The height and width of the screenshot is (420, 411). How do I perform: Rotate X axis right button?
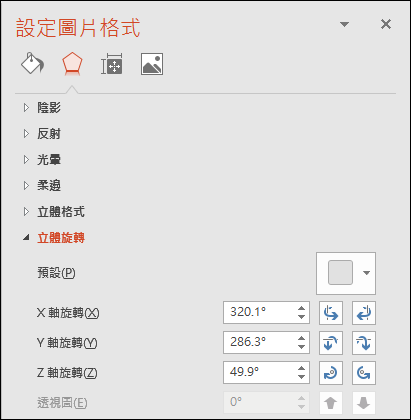364,313
